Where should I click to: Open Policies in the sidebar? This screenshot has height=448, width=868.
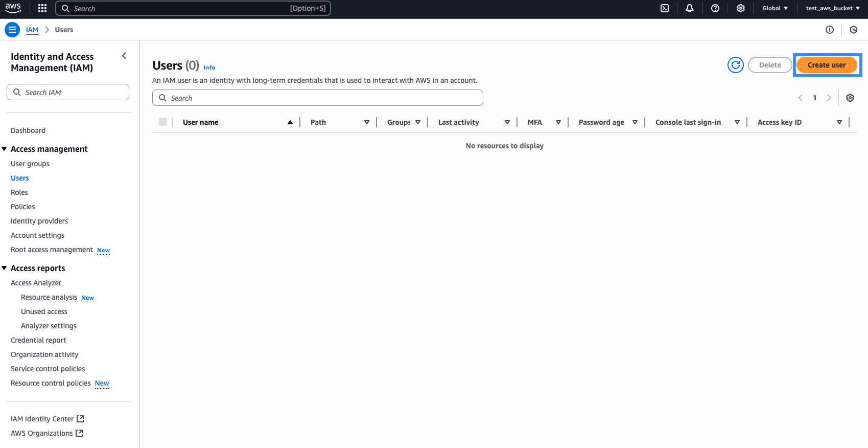23,207
